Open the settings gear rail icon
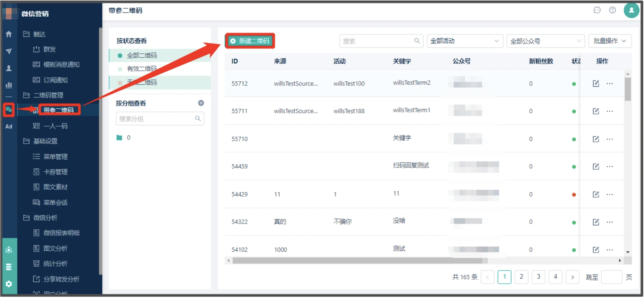 [9, 284]
